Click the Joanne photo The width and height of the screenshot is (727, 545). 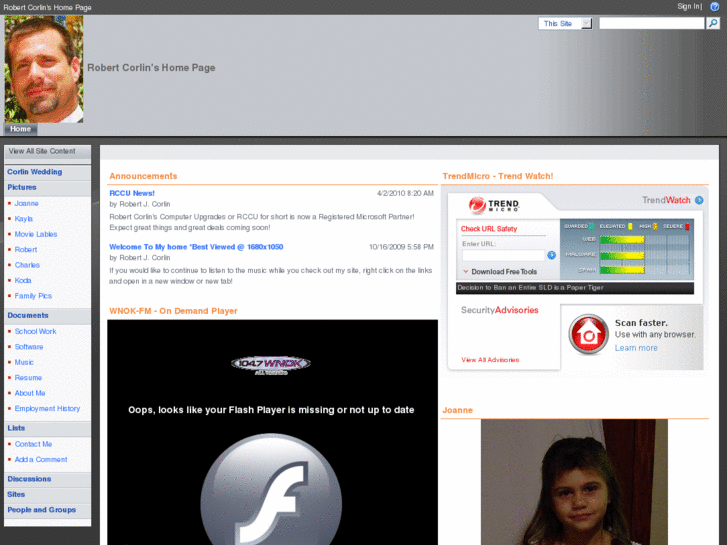(574, 482)
